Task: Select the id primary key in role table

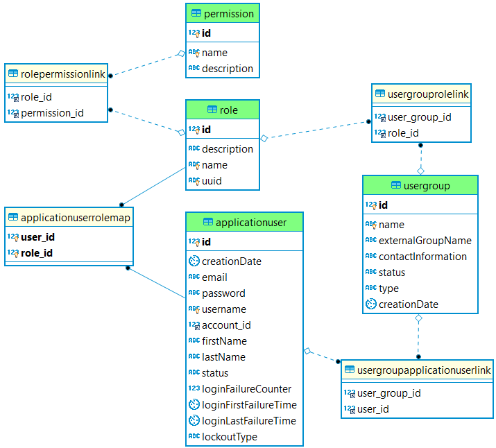Action: coord(223,129)
